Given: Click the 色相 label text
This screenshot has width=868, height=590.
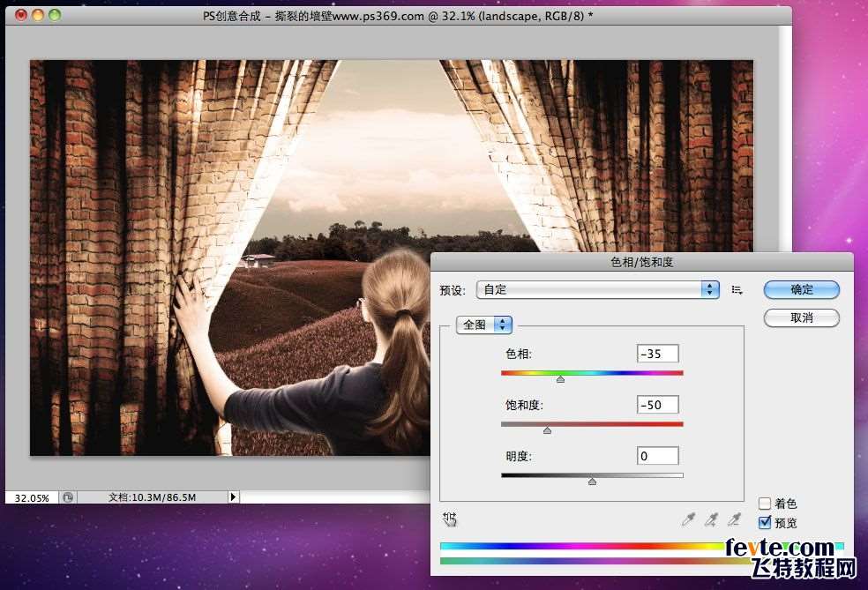Looking at the screenshot, I should 518,354.
